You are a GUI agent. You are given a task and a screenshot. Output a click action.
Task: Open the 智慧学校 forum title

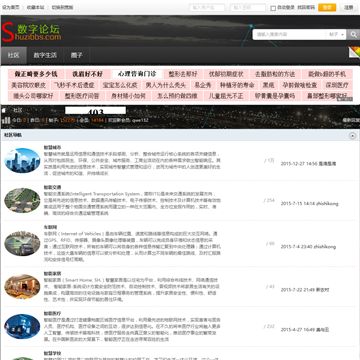[x=52, y=353]
